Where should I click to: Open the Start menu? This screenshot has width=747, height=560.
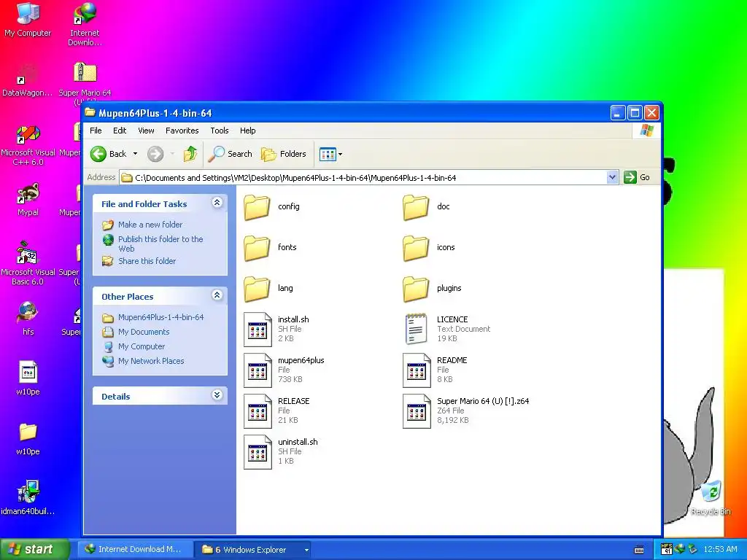click(x=34, y=550)
